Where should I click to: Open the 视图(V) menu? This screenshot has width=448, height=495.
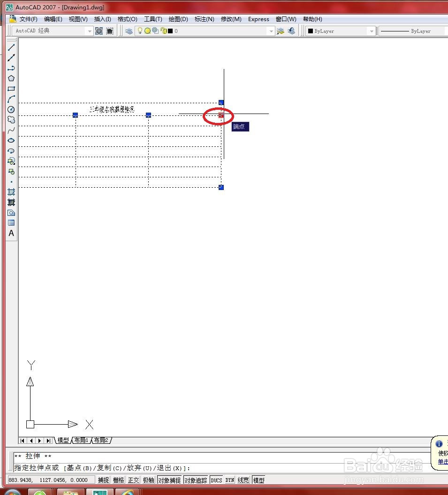[x=78, y=19]
